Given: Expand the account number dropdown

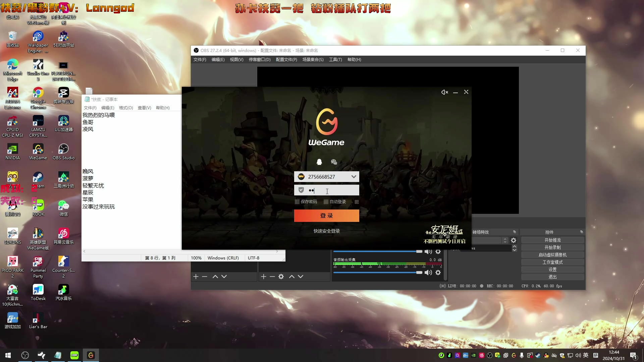Looking at the screenshot, I should click(x=354, y=177).
